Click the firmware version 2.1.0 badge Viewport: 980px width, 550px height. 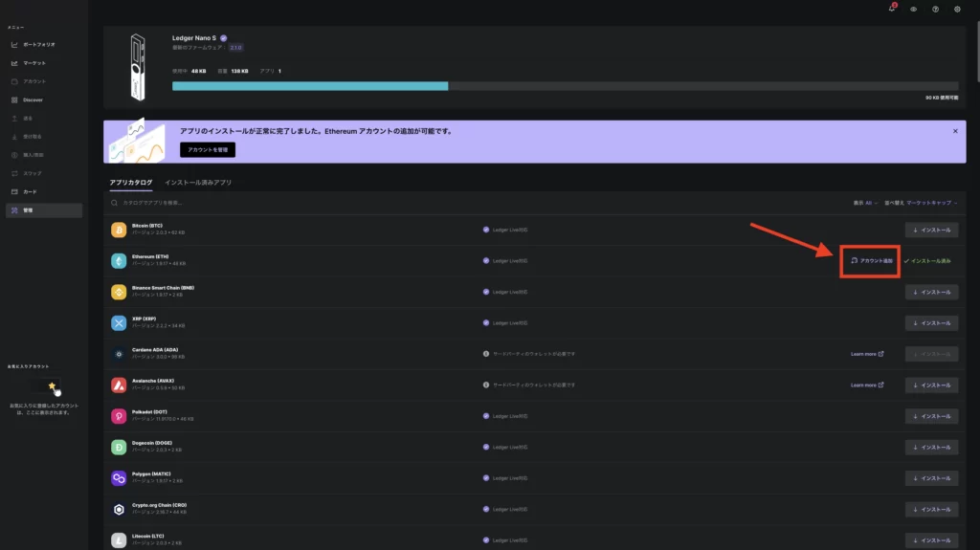tap(235, 48)
